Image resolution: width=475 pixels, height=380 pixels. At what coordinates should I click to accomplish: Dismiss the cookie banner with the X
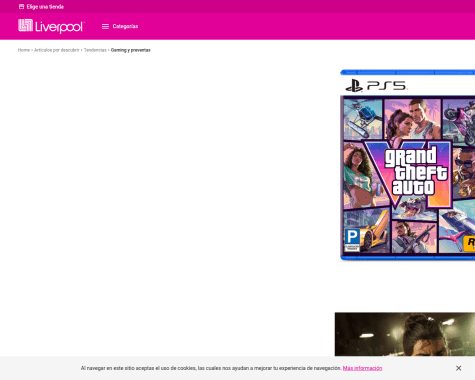(458, 368)
